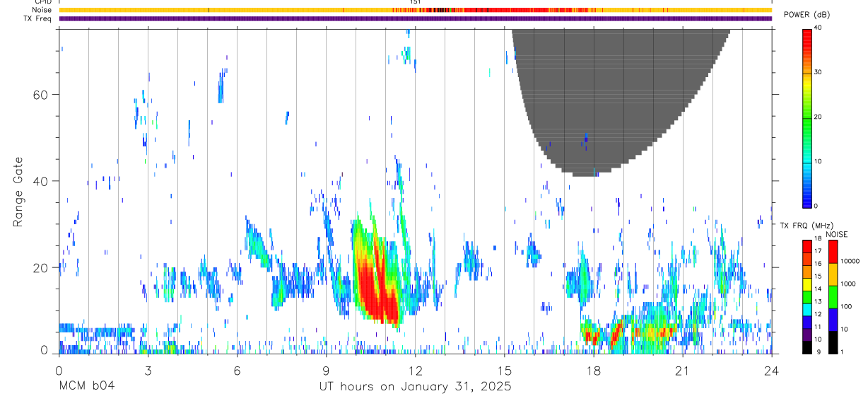The width and height of the screenshot is (868, 401).
Task: Click the '18' hour tick on time axis
Action: click(x=594, y=369)
